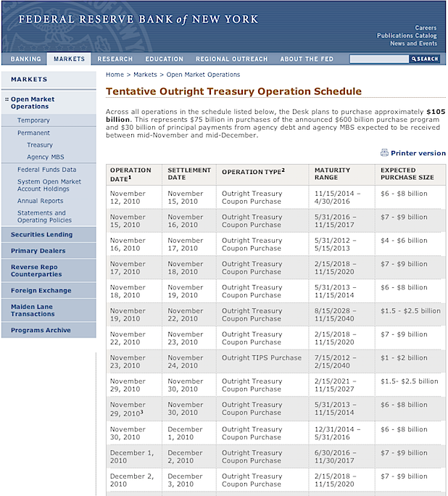Open the Banking navigation tab

pyautogui.click(x=25, y=59)
